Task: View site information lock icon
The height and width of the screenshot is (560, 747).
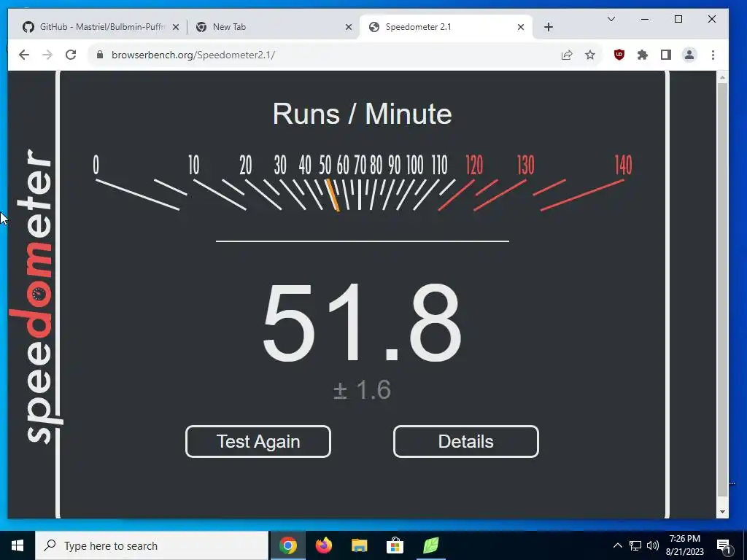Action: [x=99, y=55]
